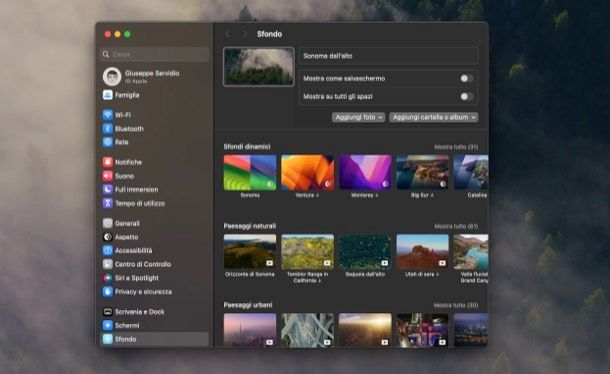Click the Sfondo icon in sidebar
The image size is (610, 374).
click(108, 339)
